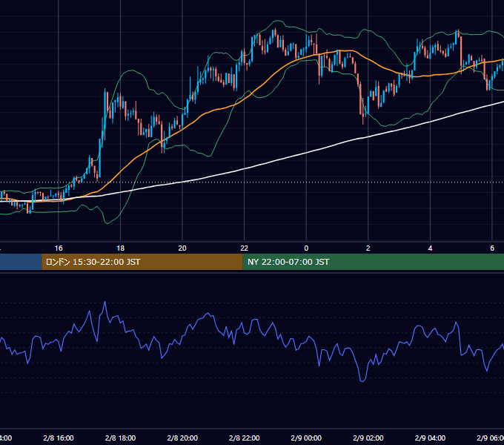Select the NY 22:00-07:00 JST session bar
Image resolution: width=504 pixels, height=445 pixels.
[x=373, y=262]
